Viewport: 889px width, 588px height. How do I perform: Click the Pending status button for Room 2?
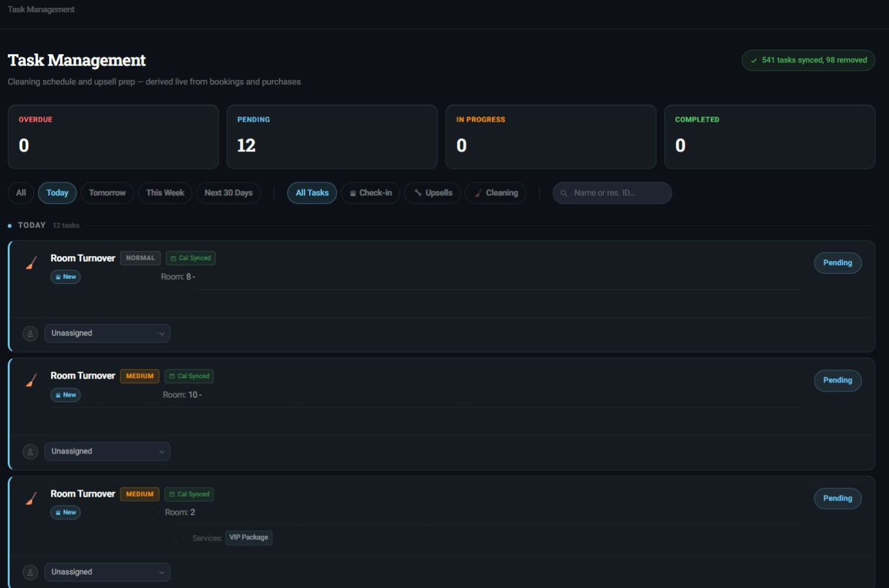pos(837,498)
